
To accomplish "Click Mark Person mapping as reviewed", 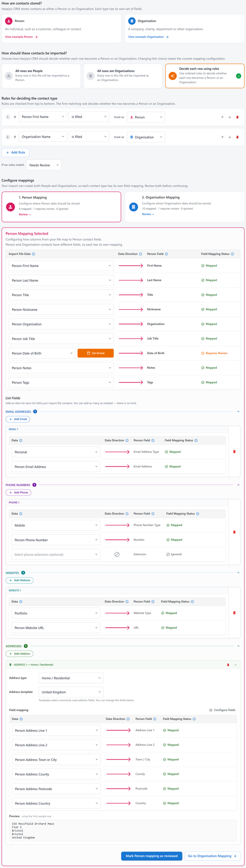I will [x=151, y=856].
